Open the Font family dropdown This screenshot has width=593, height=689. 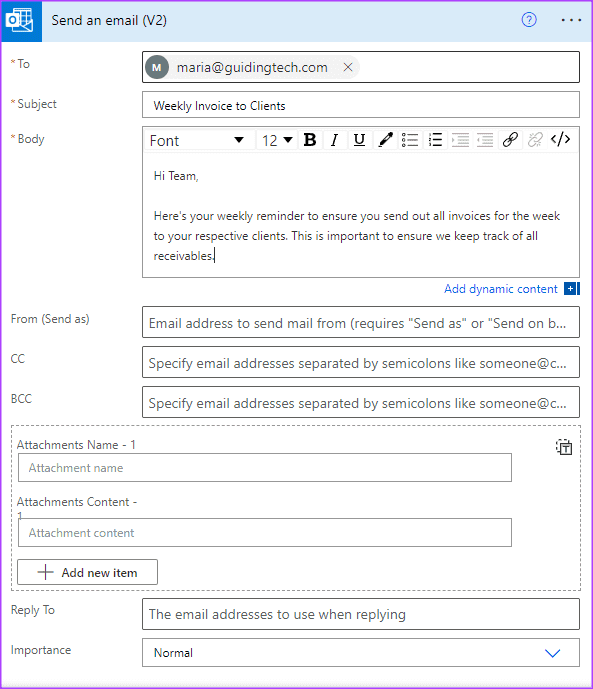[198, 140]
